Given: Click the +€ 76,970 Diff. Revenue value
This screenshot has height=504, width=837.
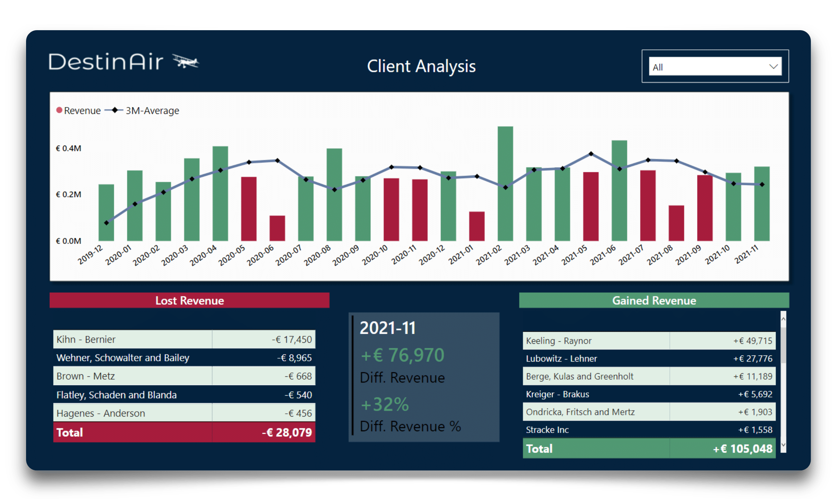Looking at the screenshot, I should tap(403, 355).
